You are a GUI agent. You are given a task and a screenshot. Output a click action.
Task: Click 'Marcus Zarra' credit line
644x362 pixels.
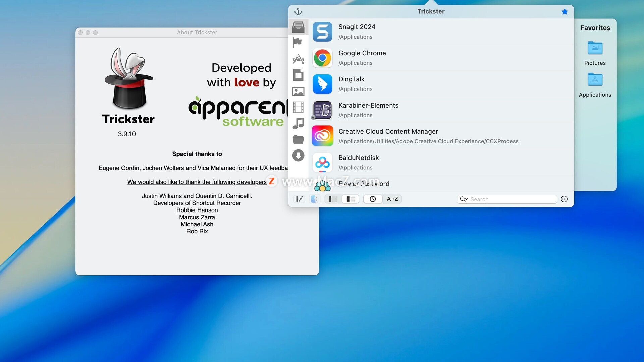click(197, 217)
